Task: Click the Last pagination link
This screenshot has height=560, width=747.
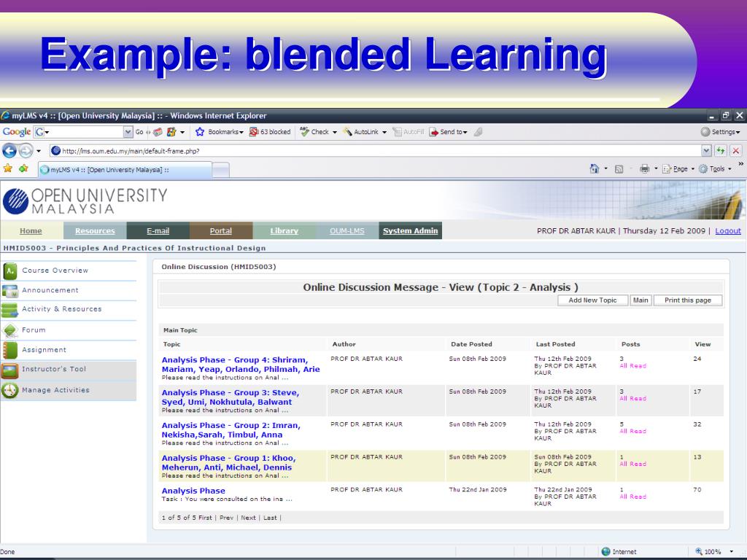Action: (x=270, y=518)
